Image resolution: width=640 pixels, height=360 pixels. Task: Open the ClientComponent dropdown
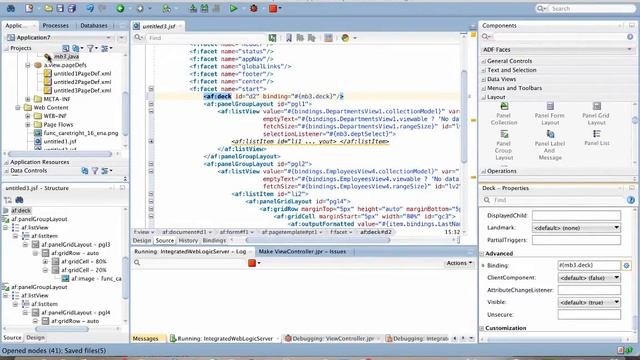pos(589,278)
